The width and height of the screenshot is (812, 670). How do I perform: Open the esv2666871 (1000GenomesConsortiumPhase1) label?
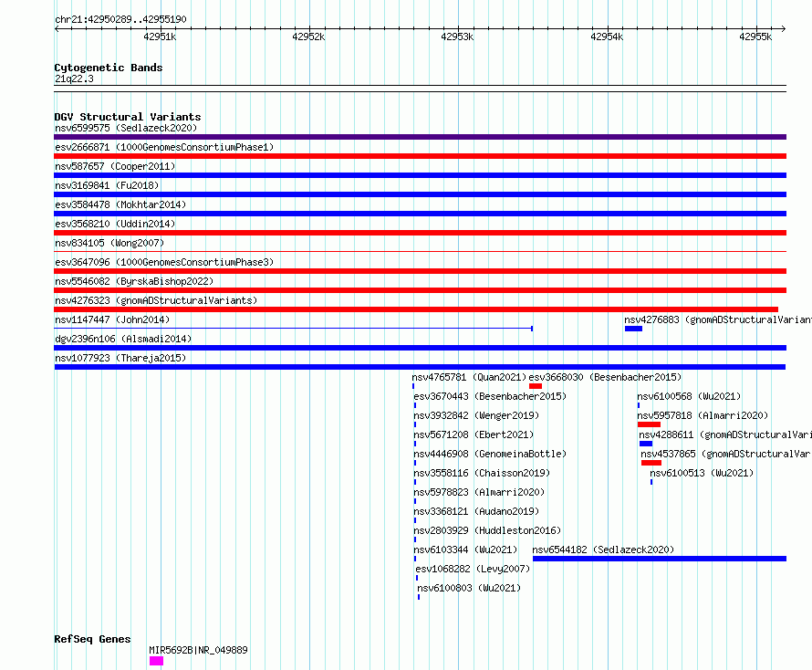click(x=164, y=147)
